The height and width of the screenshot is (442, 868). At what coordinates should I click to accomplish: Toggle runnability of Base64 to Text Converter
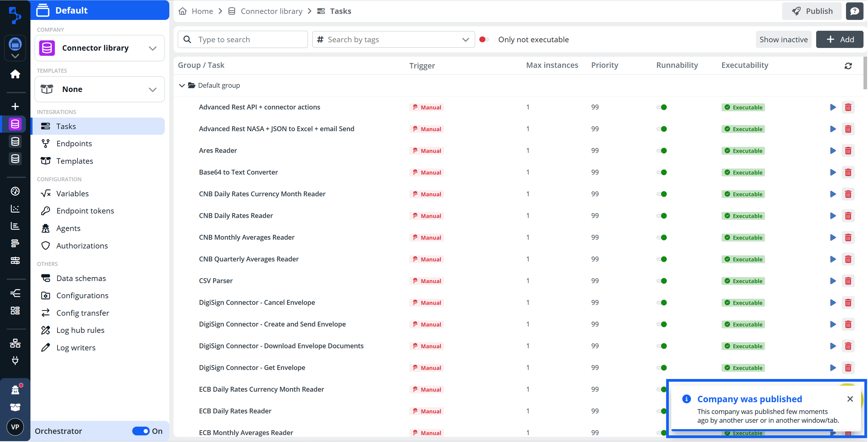(x=661, y=172)
